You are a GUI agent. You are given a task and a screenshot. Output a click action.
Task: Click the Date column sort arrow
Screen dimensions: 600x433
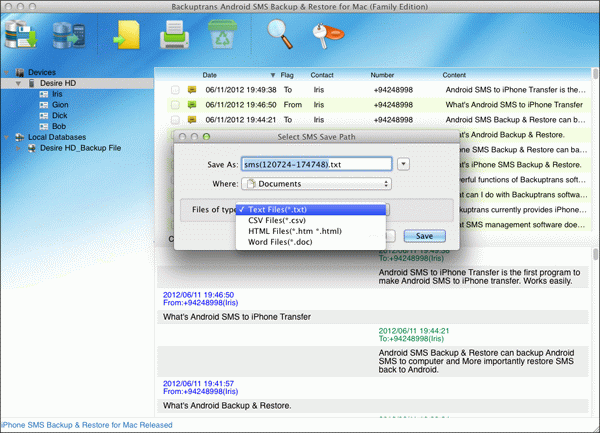coord(273,75)
